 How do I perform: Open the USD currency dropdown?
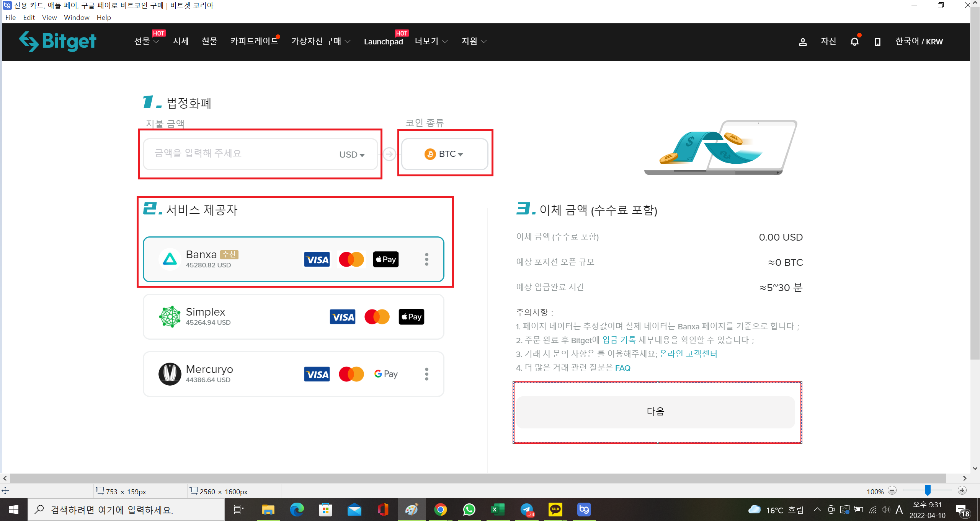click(352, 155)
